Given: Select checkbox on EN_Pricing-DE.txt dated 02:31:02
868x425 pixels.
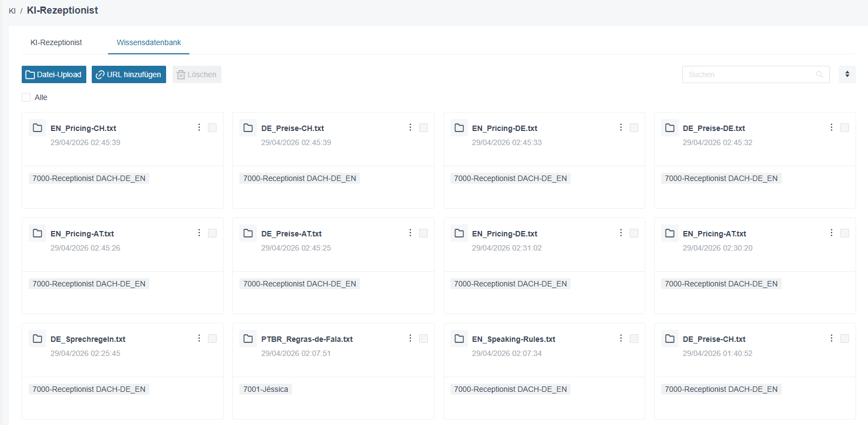Looking at the screenshot, I should click(634, 233).
